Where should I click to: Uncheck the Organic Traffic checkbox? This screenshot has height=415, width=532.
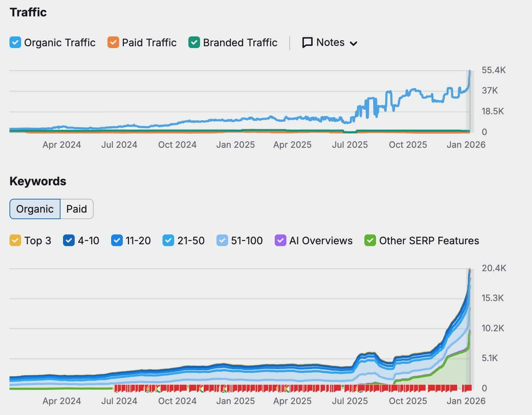[15, 43]
